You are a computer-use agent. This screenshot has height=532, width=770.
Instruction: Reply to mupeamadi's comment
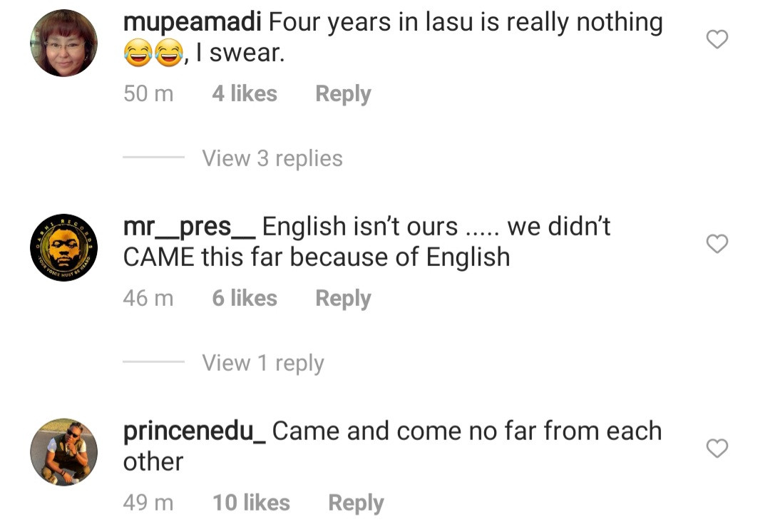tap(343, 93)
